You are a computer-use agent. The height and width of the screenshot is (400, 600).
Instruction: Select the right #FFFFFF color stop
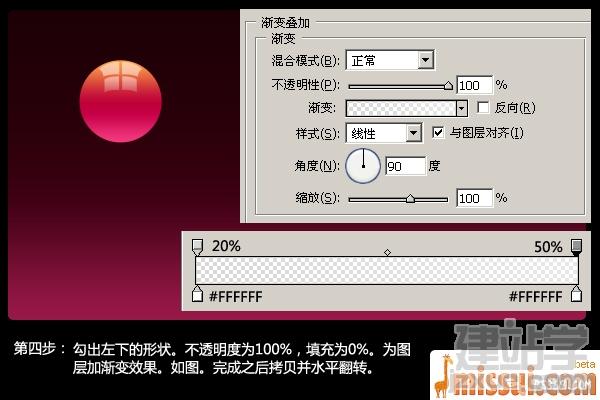click(x=576, y=294)
